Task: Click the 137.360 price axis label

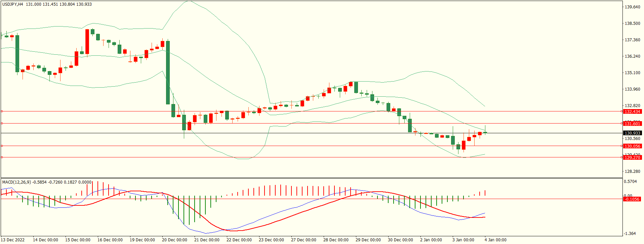Action: tap(632, 40)
